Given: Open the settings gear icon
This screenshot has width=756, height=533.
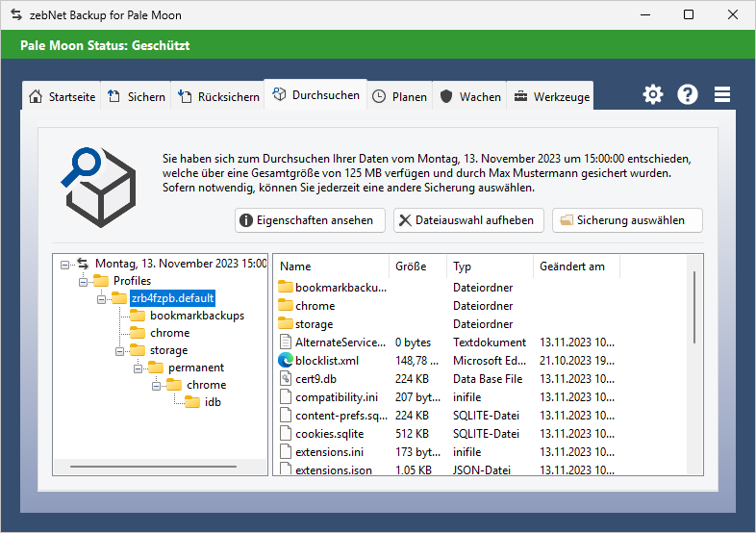Looking at the screenshot, I should [x=653, y=94].
